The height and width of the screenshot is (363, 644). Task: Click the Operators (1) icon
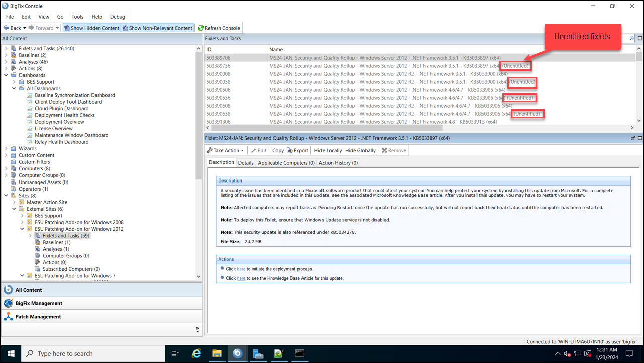(x=14, y=189)
